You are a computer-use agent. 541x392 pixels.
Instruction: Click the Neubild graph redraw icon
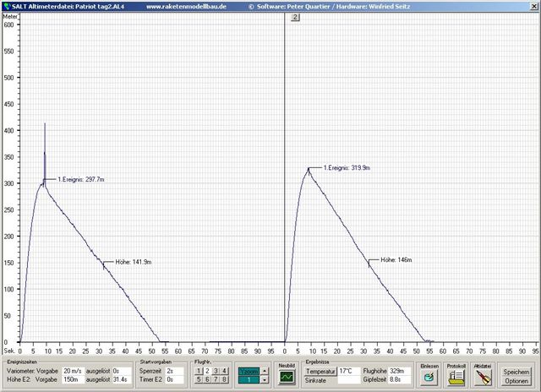pos(287,376)
